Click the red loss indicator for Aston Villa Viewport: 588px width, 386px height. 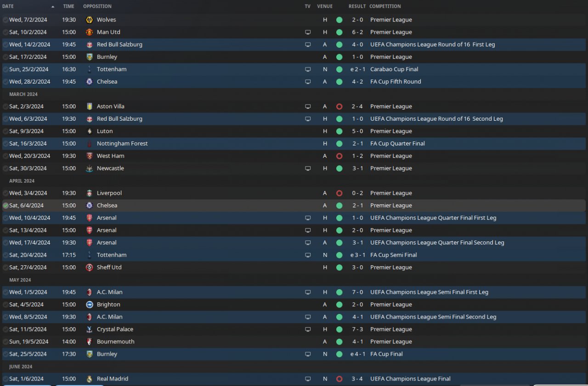point(339,106)
